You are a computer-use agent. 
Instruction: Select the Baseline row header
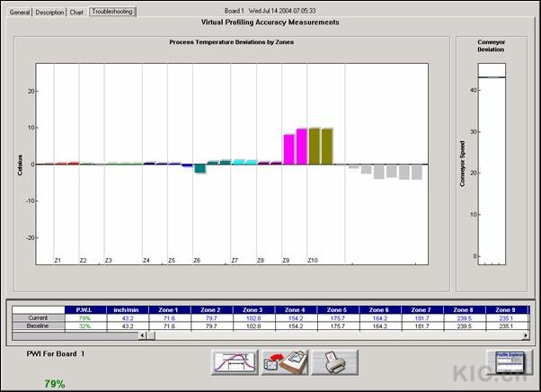coord(38,325)
